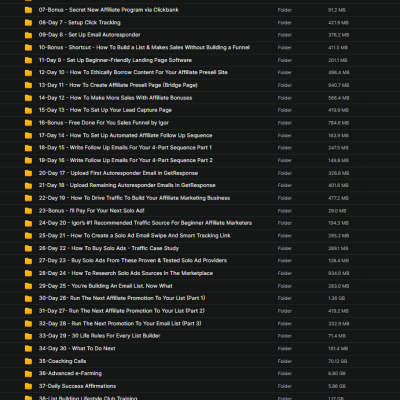This screenshot has width=400, height=400.
Task: Click the Folder type label of 34-Day 30 row
Action: click(x=285, y=349)
